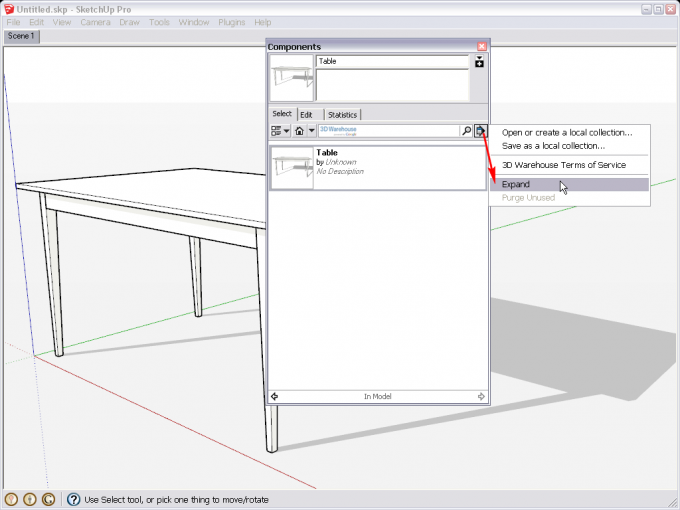Viewport: 680px width, 510px height.
Task: Click the In Model label in footer
Action: click(377, 396)
